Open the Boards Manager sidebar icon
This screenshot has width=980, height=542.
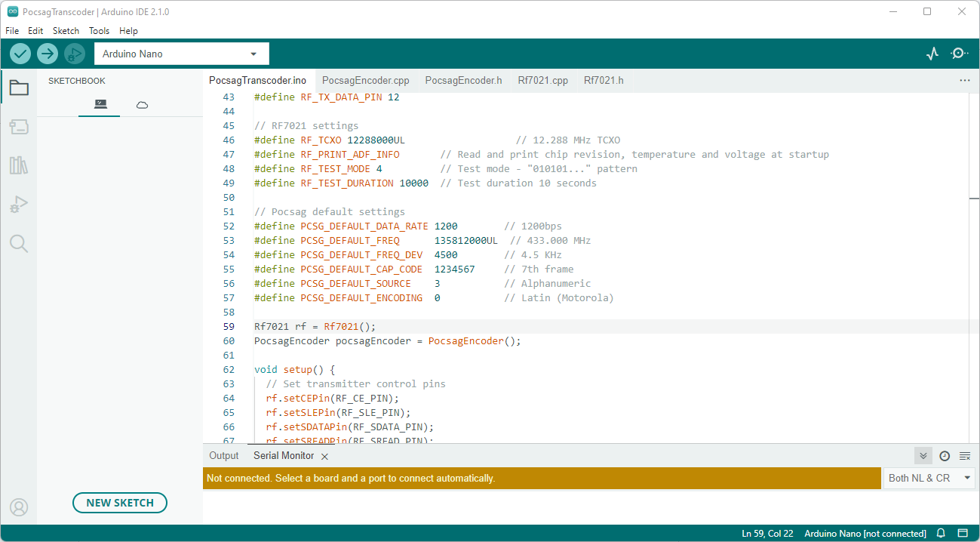click(19, 127)
